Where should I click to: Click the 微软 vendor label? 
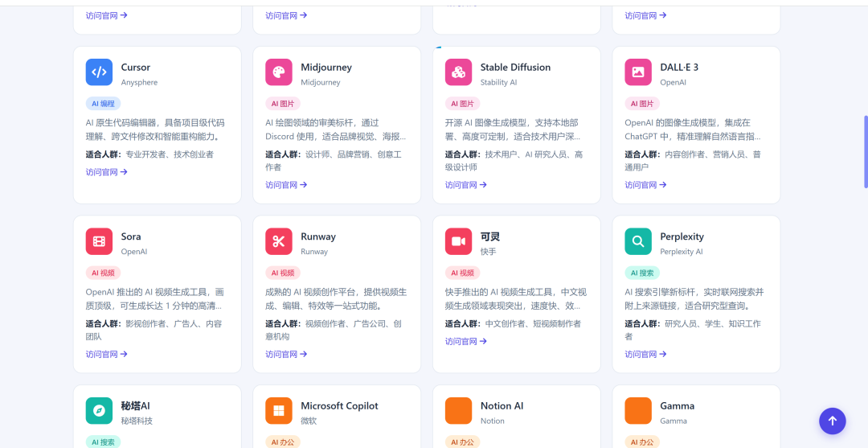309,421
